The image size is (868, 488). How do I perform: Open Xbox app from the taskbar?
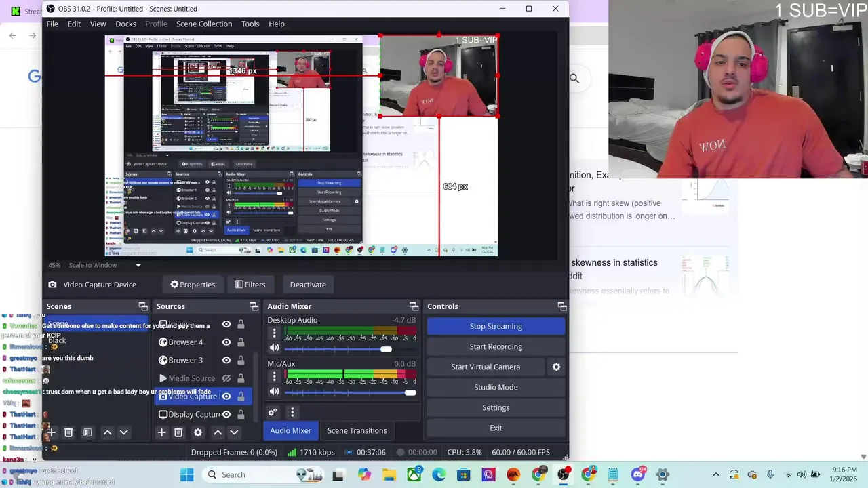tap(414, 474)
